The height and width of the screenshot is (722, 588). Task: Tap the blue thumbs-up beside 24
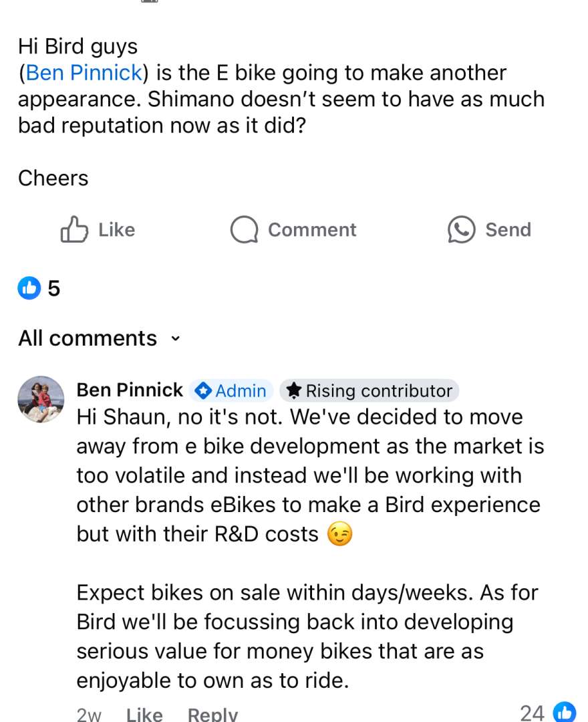pos(565,712)
